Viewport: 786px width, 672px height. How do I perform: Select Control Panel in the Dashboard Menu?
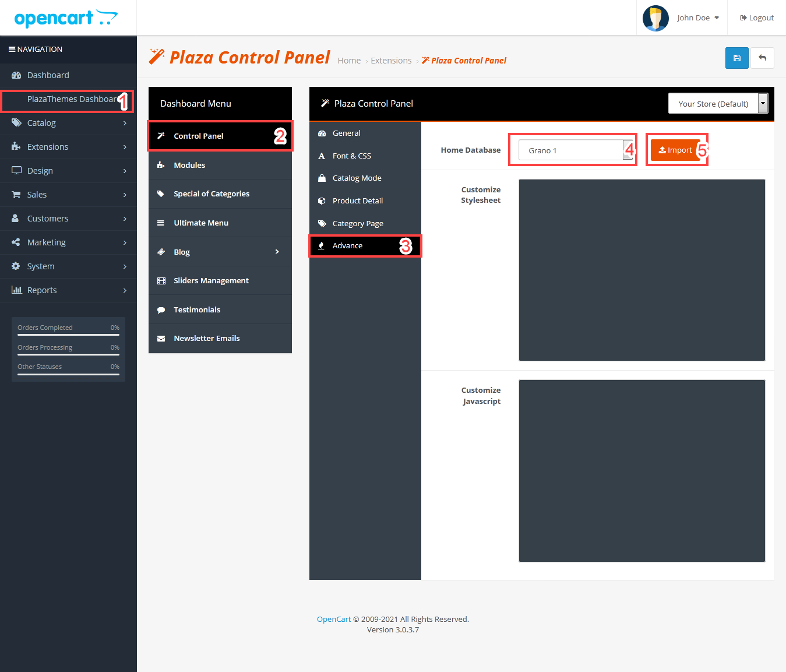click(220, 136)
